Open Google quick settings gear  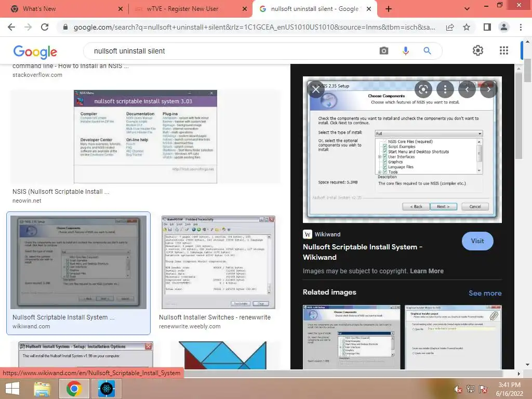(x=478, y=50)
